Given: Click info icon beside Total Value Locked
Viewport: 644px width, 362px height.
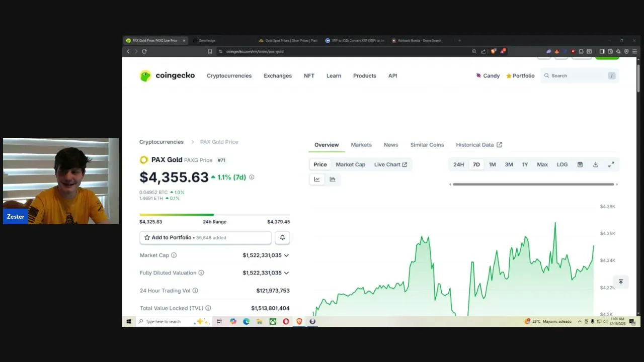Looking at the screenshot, I should point(208,308).
